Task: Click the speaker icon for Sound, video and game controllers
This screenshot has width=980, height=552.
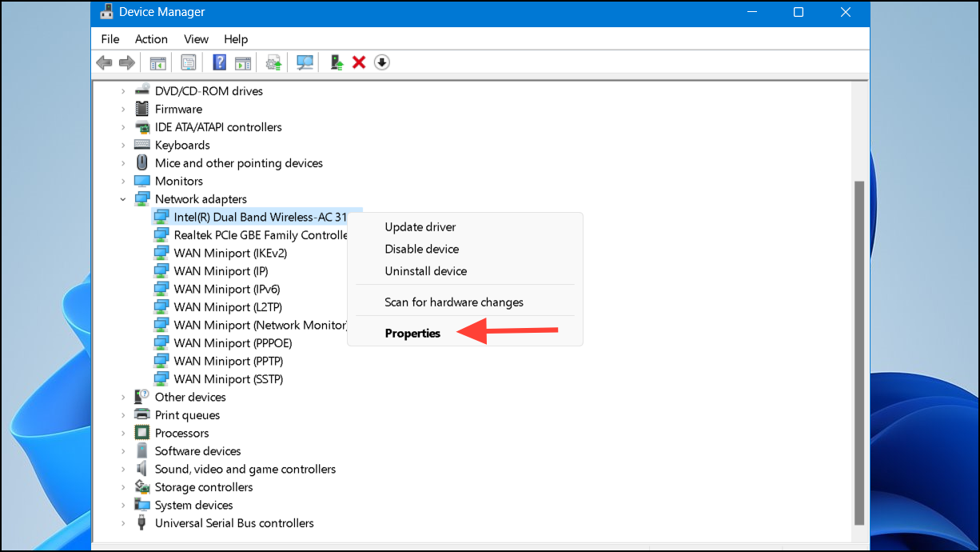Action: click(142, 469)
